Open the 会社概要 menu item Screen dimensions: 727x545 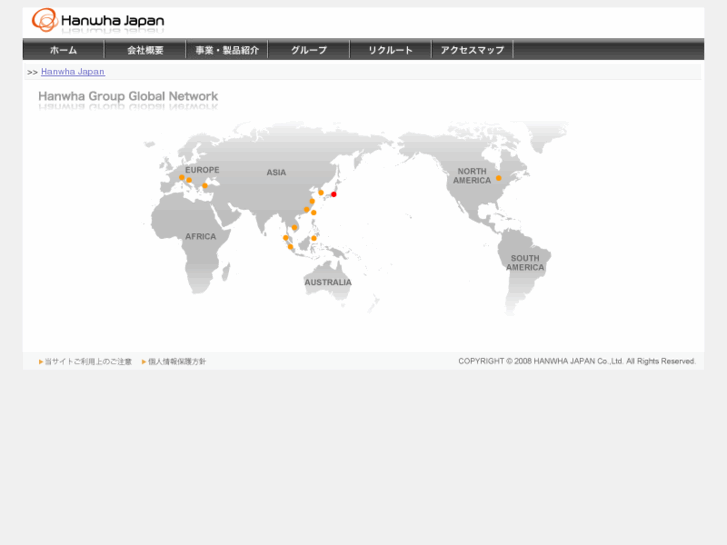[145, 50]
